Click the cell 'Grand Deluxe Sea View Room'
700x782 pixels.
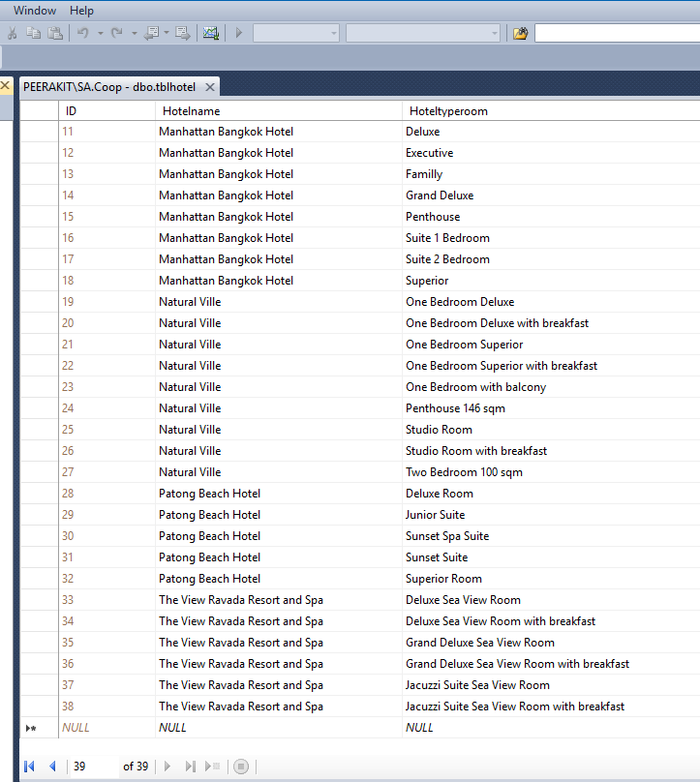click(551, 643)
